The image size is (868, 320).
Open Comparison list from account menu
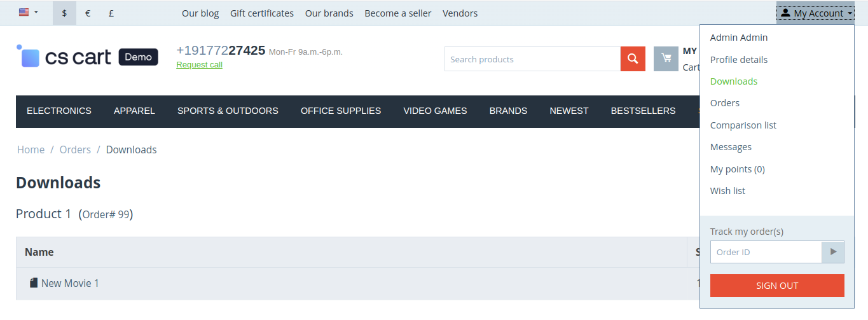743,125
